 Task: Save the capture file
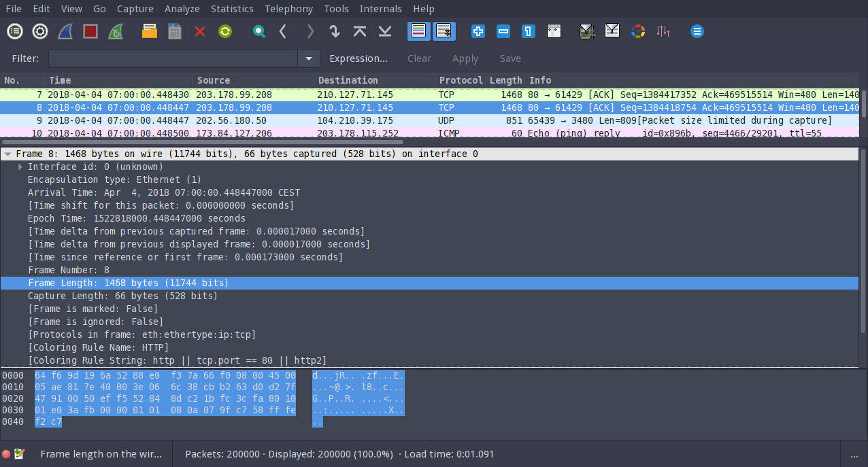click(x=175, y=31)
